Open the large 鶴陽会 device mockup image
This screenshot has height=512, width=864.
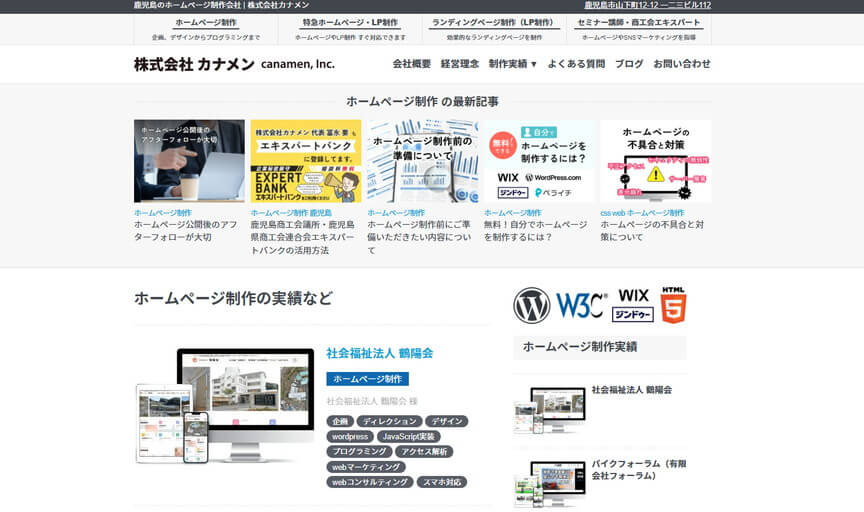[x=225, y=405]
